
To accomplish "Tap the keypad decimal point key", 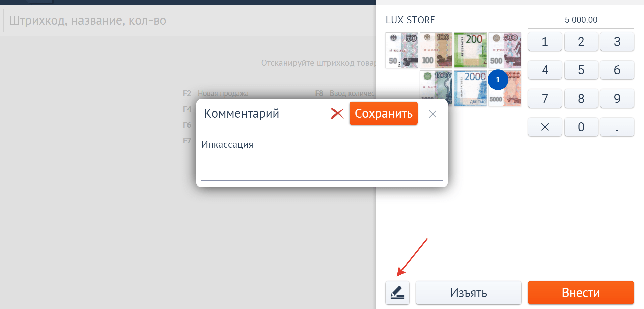I will [x=617, y=127].
